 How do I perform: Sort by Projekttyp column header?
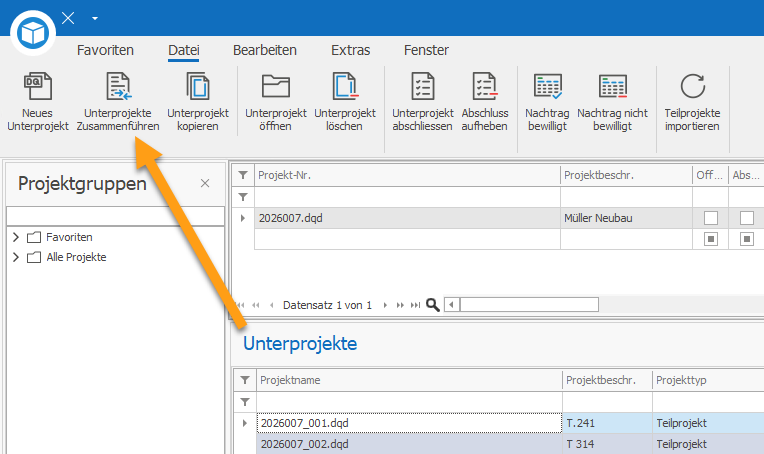click(x=708, y=380)
